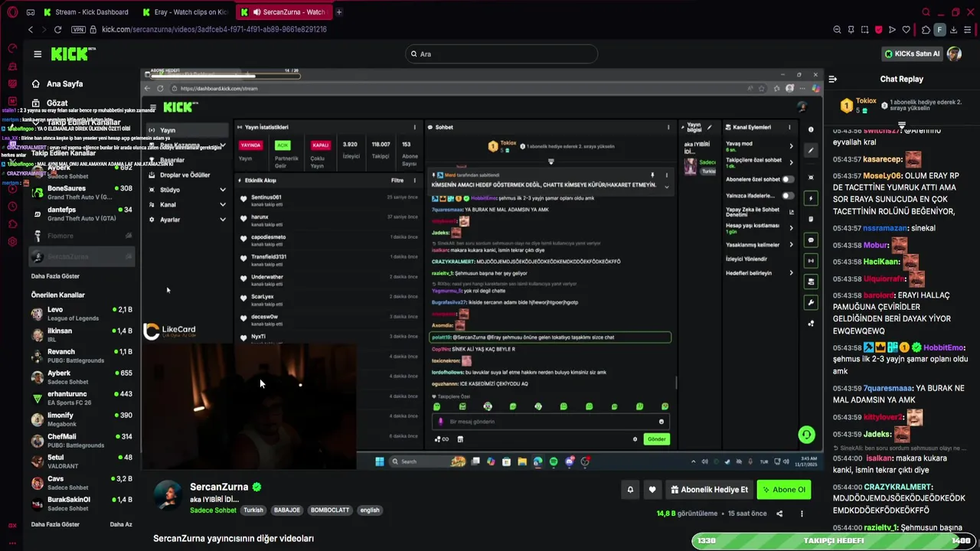Open the browser downloads icon
Viewport: 980px width, 551px height.
tap(954, 30)
